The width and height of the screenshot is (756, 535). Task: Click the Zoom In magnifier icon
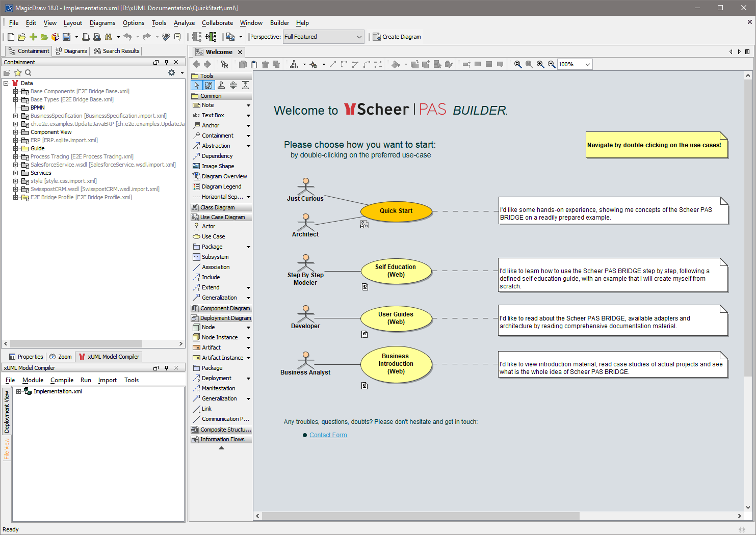click(x=540, y=64)
